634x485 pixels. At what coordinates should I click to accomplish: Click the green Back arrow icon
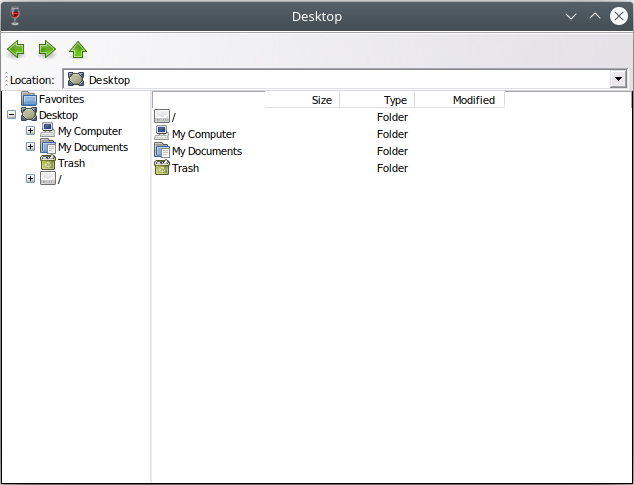pos(16,49)
